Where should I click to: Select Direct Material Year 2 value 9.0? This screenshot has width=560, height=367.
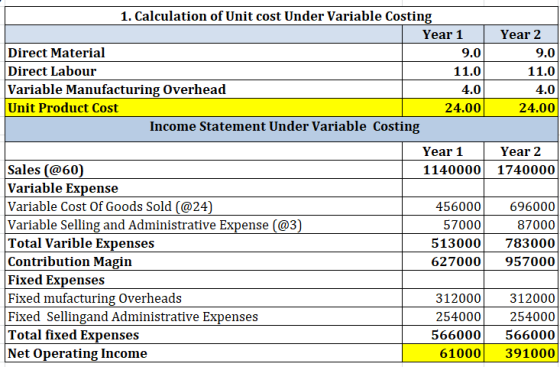pyautogui.click(x=521, y=53)
